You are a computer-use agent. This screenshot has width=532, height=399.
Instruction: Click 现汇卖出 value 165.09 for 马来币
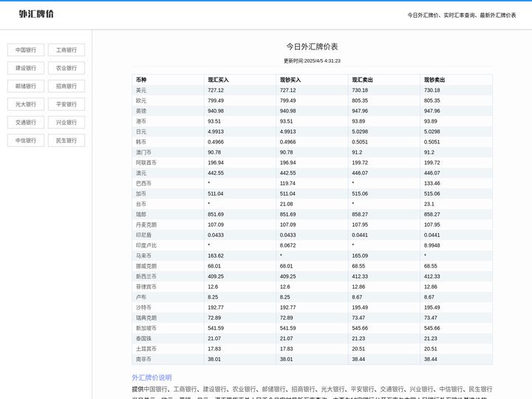coord(360,256)
